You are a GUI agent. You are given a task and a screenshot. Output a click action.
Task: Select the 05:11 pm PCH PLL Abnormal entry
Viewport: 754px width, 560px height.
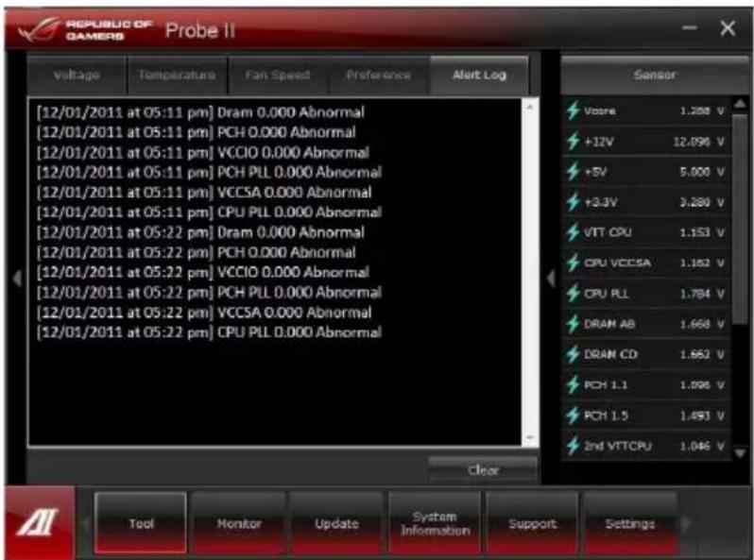209,172
